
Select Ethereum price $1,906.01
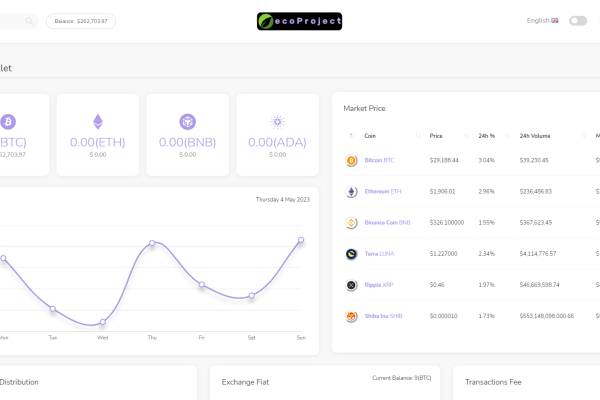(442, 191)
